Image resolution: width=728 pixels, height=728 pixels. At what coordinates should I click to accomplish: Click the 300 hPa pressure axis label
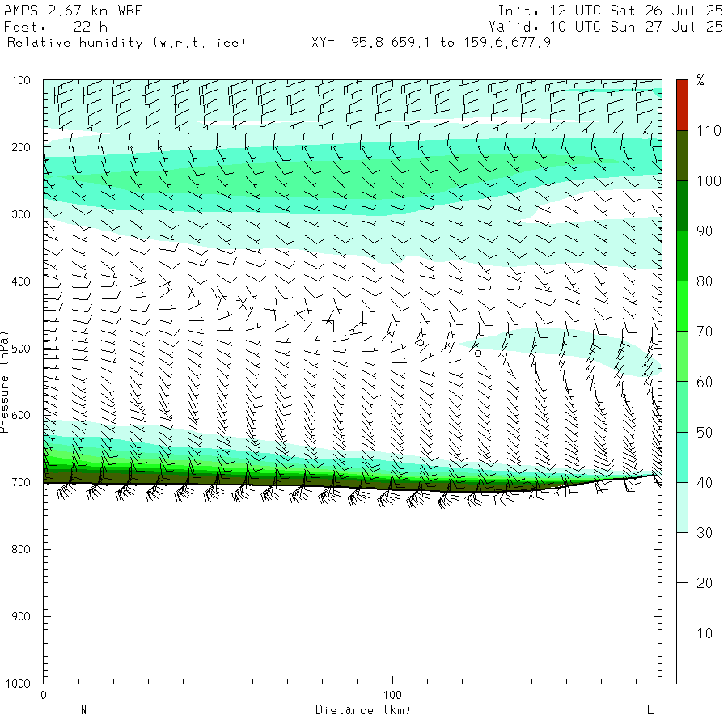point(21,214)
